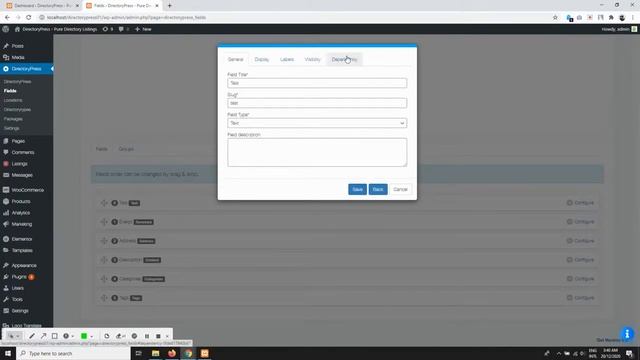Open Chrome extensions puzzle icon
Image resolution: width=640 pixels, height=360 pixels.
tap(611, 18)
